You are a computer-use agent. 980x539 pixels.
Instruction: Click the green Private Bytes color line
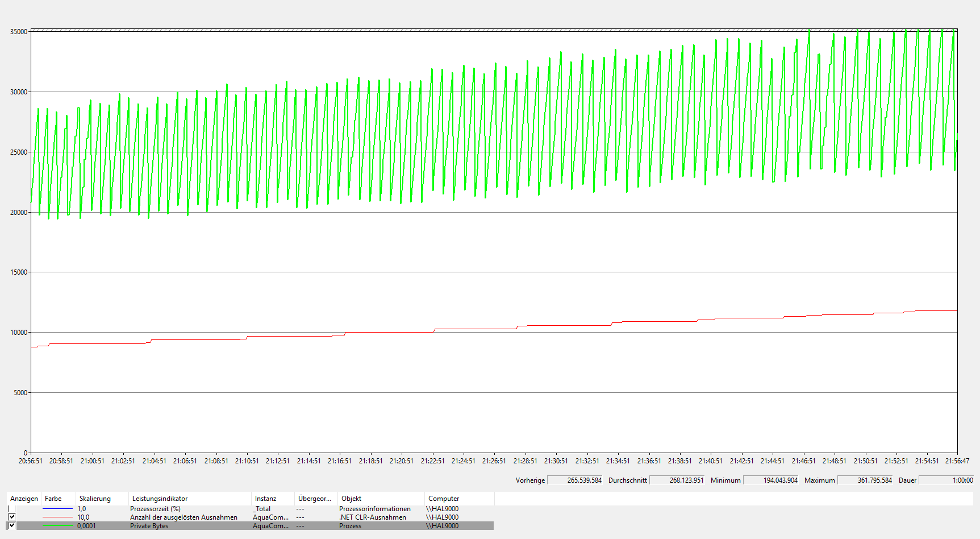(57, 526)
